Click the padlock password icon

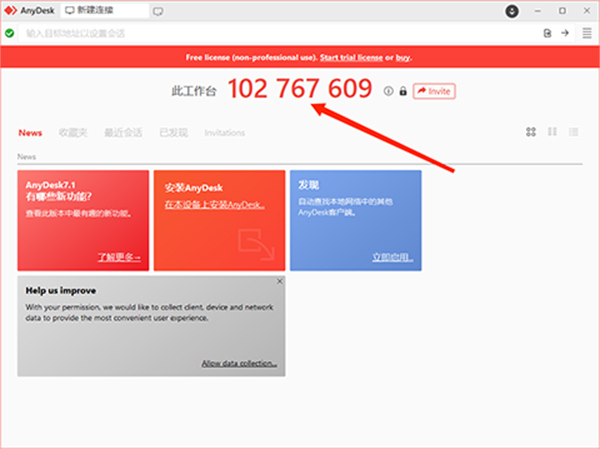tap(403, 91)
